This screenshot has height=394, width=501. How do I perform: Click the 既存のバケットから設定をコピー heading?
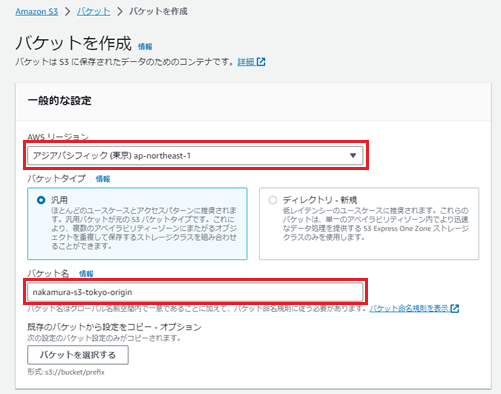pos(114,327)
